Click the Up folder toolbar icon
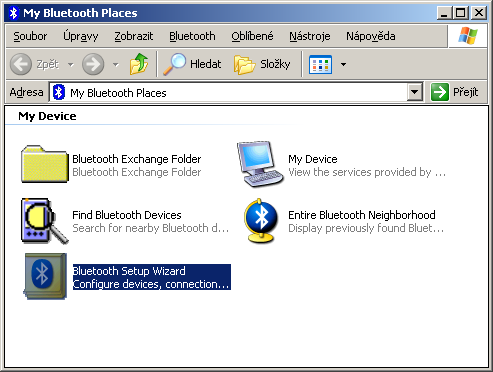Image resolution: width=493 pixels, height=372 pixels. click(139, 64)
